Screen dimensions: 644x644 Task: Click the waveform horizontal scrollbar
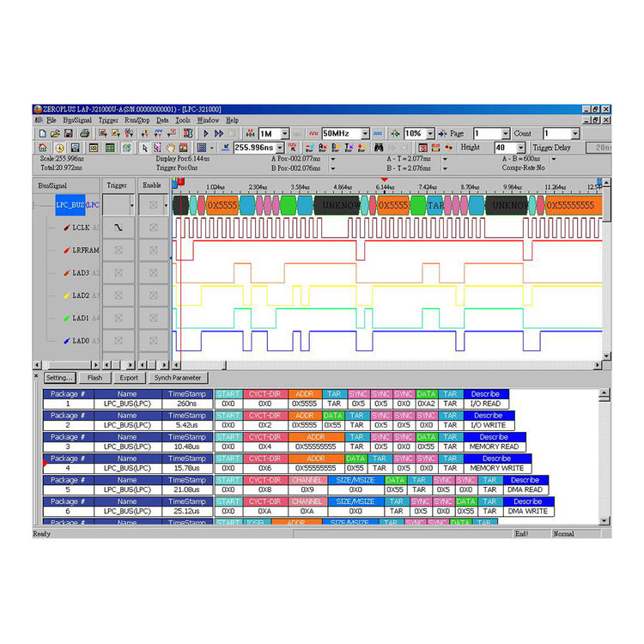[386, 365]
